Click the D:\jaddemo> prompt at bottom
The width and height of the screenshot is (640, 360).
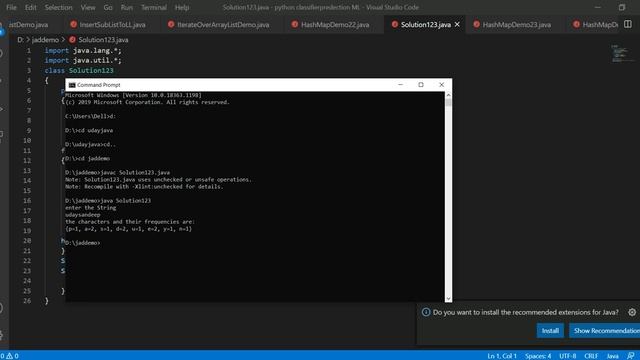click(x=82, y=243)
